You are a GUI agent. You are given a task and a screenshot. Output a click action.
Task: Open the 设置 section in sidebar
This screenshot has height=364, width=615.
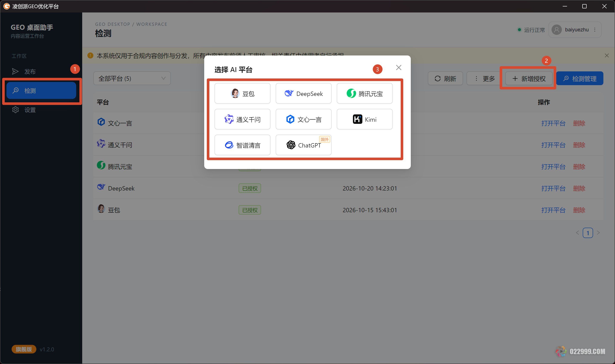point(41,110)
